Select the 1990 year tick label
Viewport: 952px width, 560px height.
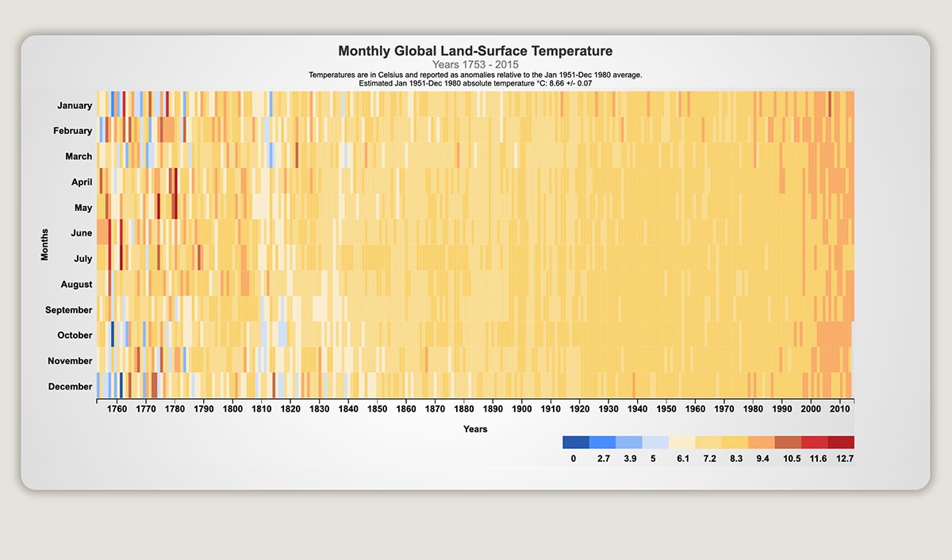coord(782,409)
